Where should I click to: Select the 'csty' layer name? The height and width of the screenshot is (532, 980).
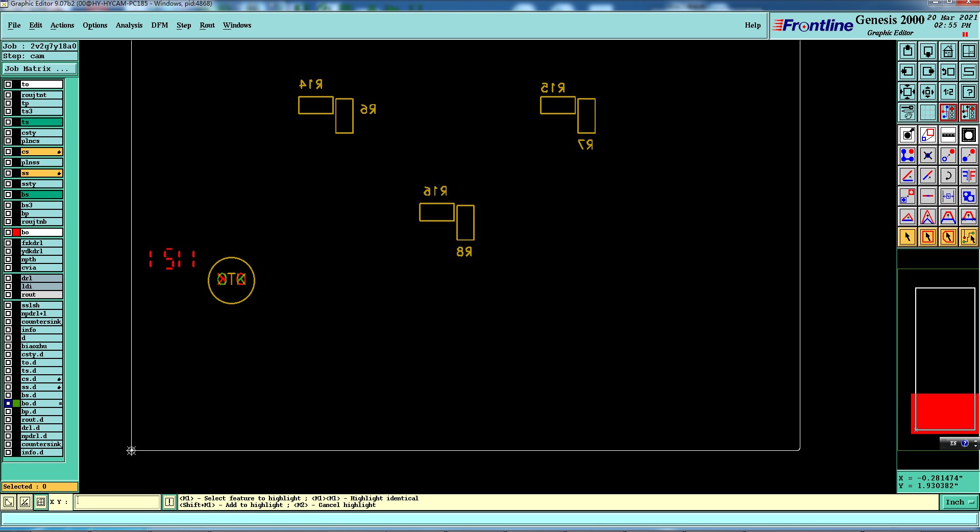coord(41,133)
